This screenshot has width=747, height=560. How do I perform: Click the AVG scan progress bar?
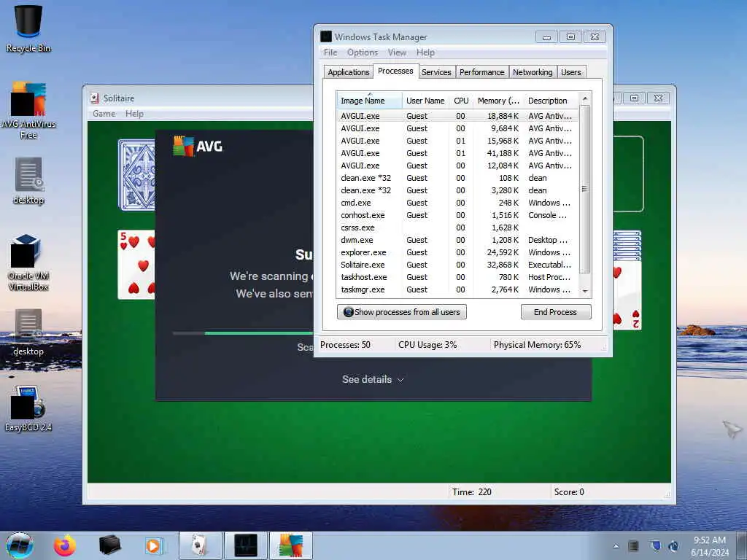coord(243,333)
